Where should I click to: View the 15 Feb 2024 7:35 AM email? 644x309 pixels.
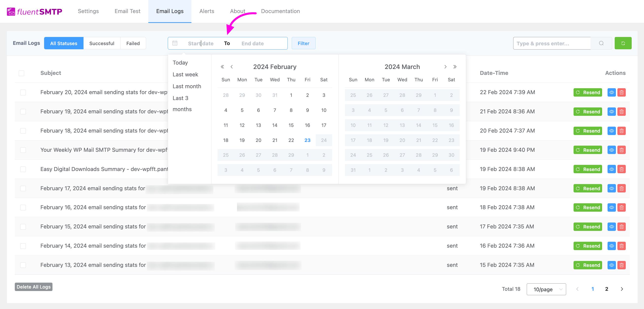tap(611, 265)
